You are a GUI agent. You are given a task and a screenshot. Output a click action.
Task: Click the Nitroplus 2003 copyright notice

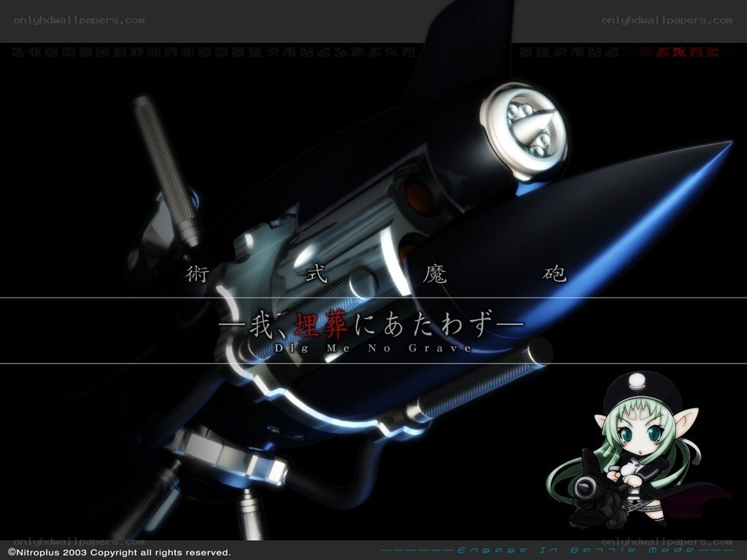pyautogui.click(x=119, y=553)
